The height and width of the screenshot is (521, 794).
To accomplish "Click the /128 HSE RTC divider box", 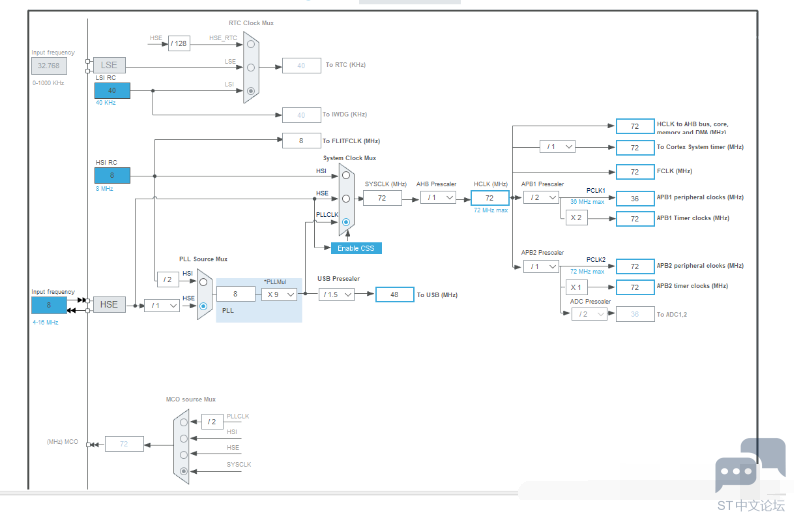I will [x=179, y=44].
